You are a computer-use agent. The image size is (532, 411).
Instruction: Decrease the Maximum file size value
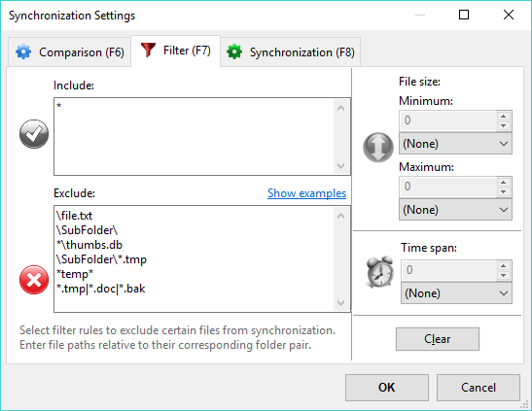[x=504, y=191]
